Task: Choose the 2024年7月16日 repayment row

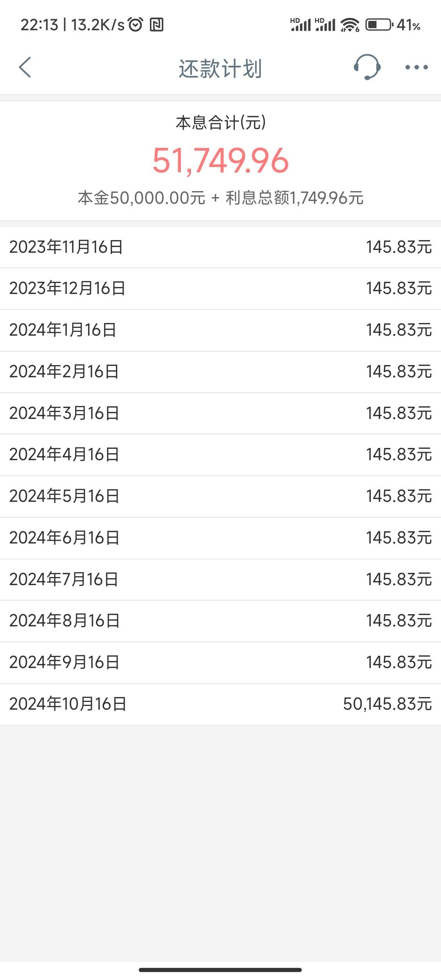Action: pos(220,579)
